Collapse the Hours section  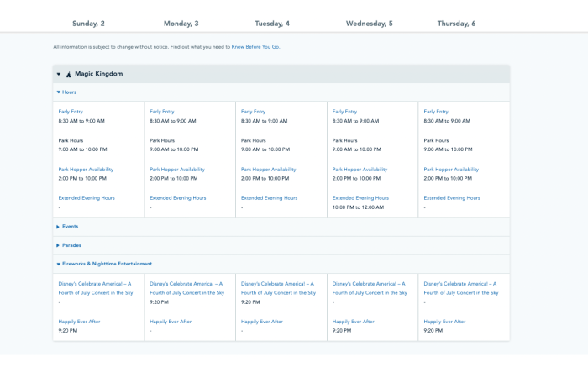click(66, 92)
